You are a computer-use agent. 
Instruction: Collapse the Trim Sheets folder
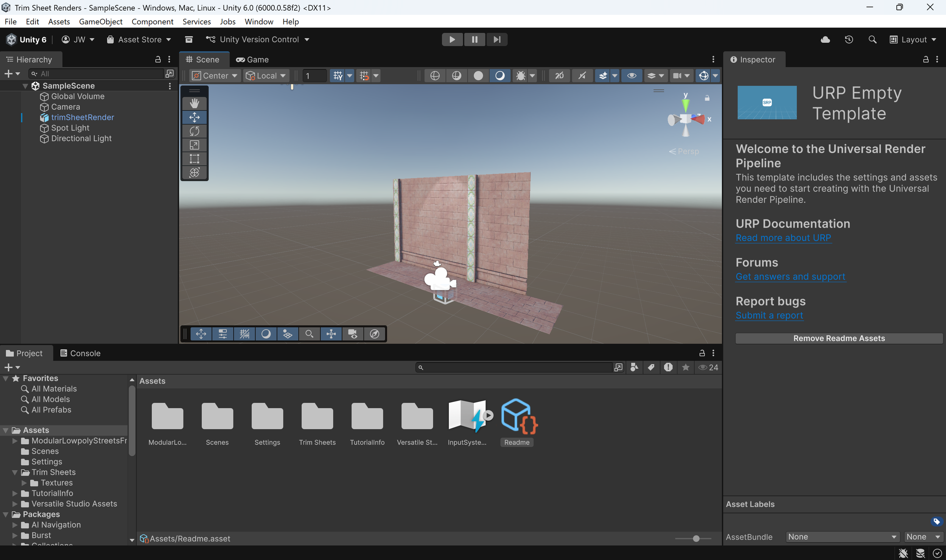[15, 472]
